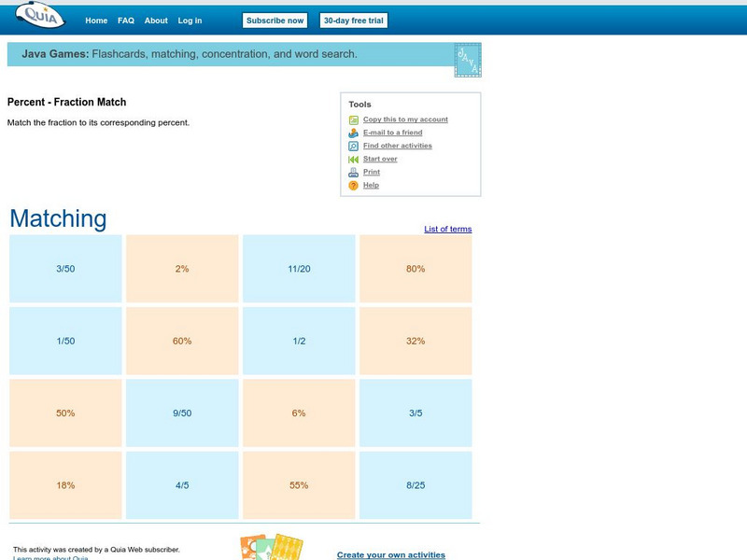
Task: Open the List of terms link
Action: [446, 229]
